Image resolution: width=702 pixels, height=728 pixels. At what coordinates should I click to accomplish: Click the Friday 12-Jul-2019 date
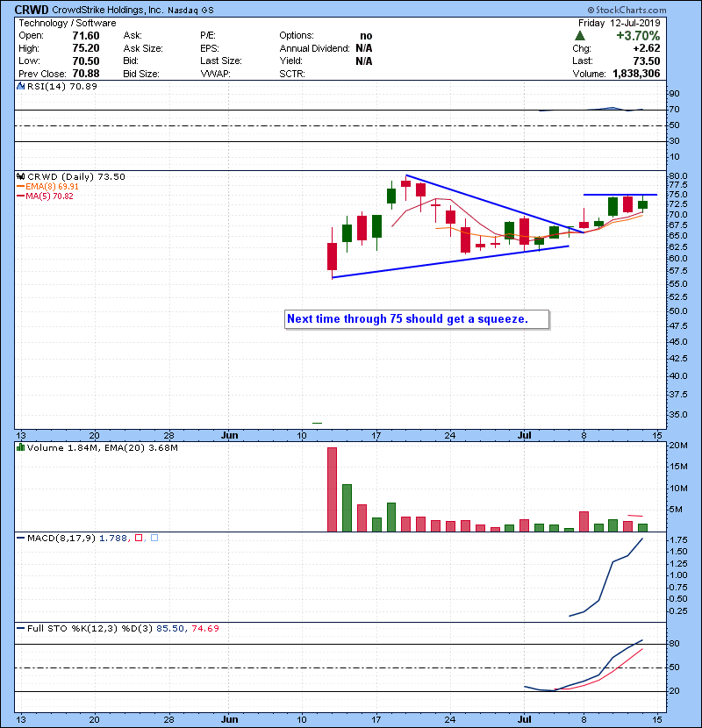[619, 23]
